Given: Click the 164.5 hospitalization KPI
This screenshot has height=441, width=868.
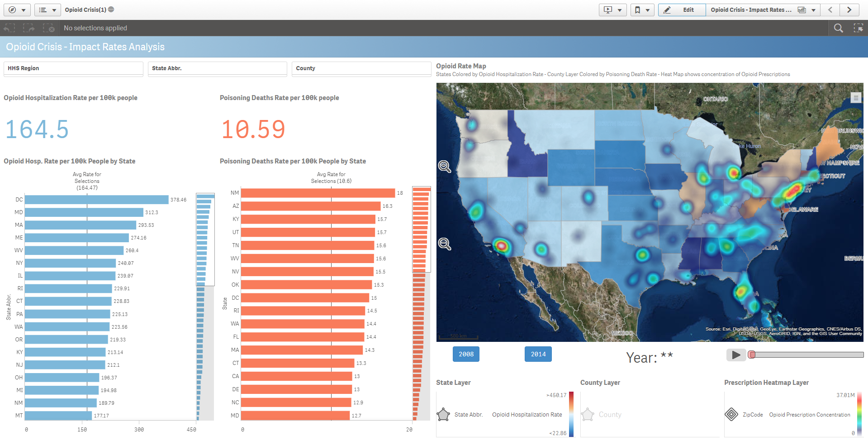Looking at the screenshot, I should tap(37, 129).
